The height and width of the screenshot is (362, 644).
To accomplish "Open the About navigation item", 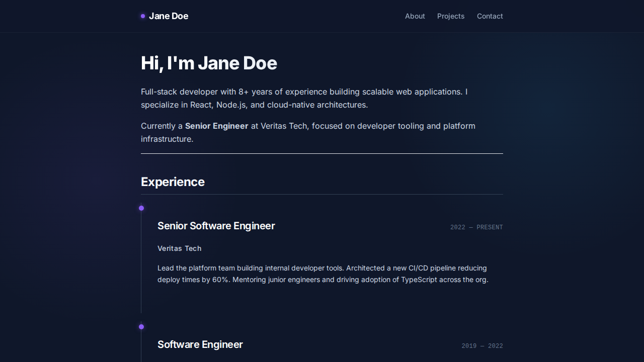I will coord(415,16).
